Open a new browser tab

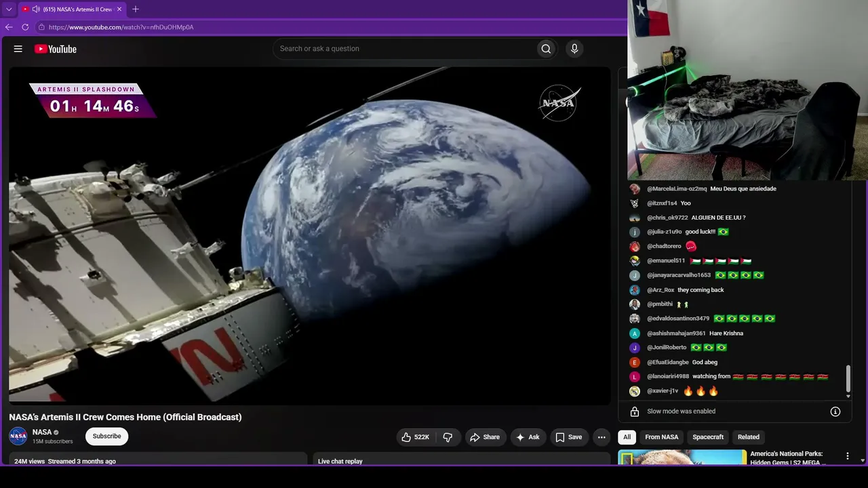[x=136, y=9]
